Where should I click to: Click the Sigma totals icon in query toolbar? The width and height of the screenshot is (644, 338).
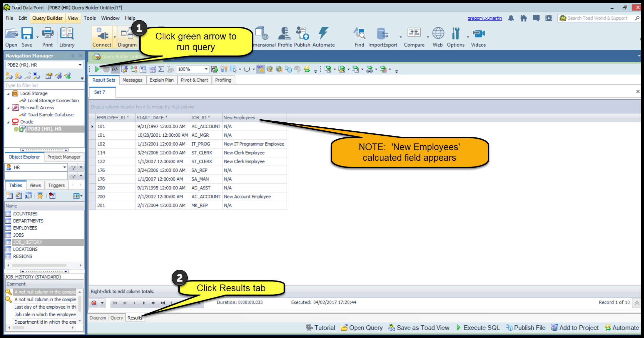coord(161,69)
